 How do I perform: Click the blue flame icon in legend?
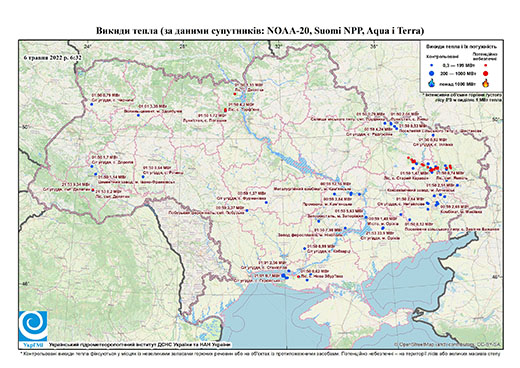pyautogui.click(x=432, y=83)
